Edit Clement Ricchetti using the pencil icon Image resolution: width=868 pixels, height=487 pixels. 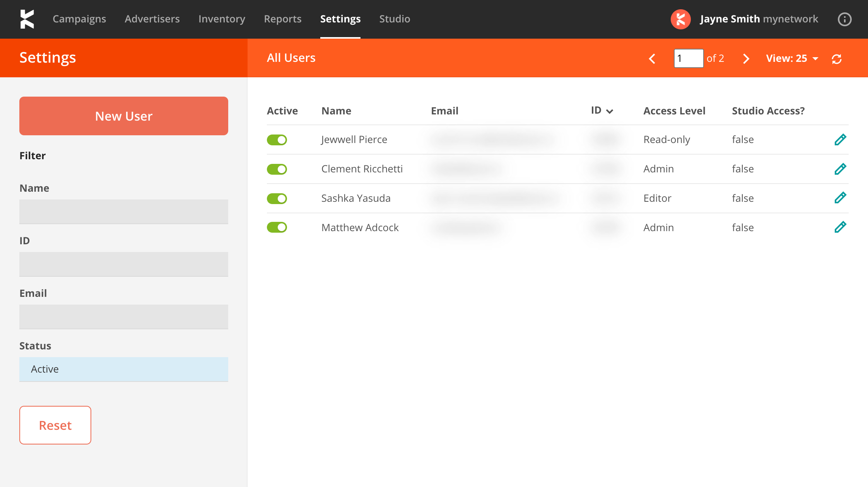point(840,169)
